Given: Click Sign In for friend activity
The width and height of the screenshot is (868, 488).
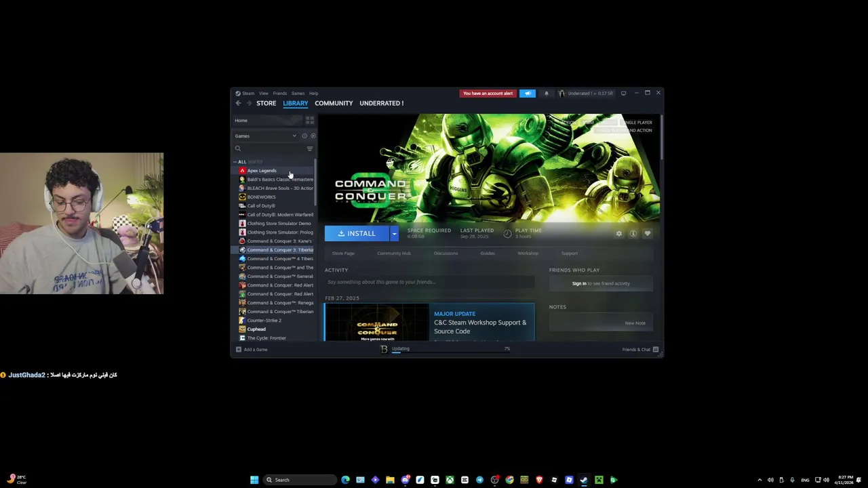Looking at the screenshot, I should [579, 283].
